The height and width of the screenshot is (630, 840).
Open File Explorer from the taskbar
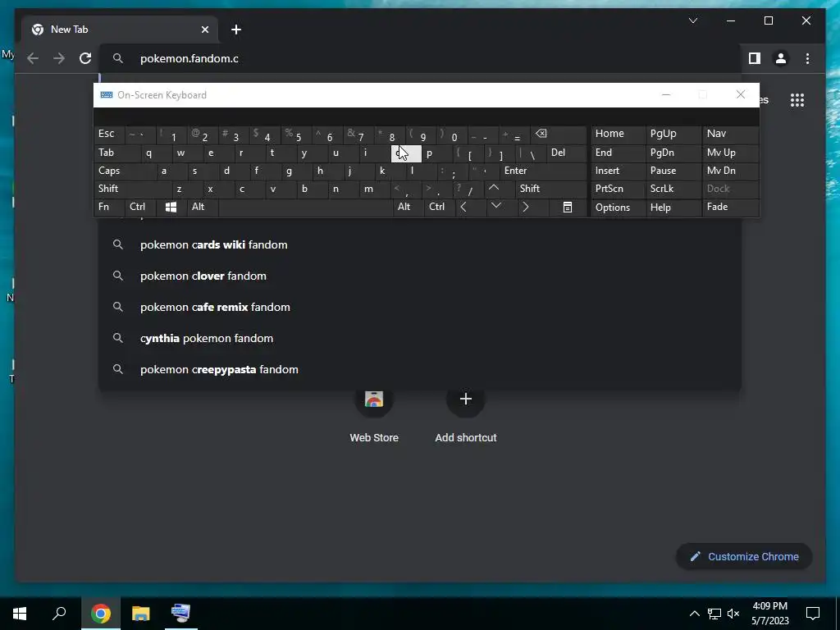coord(141,614)
